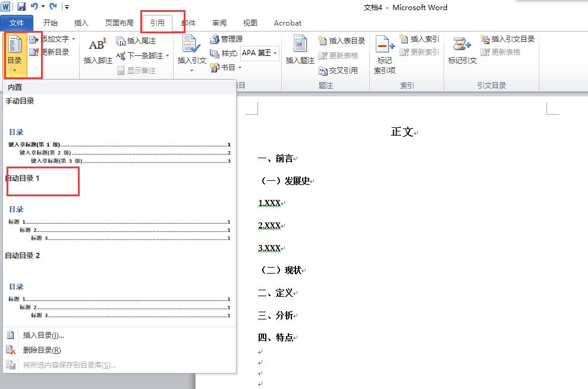This screenshot has width=588, height=389.
Task: Click the Word application icon in title bar
Action: pyautogui.click(x=5, y=7)
